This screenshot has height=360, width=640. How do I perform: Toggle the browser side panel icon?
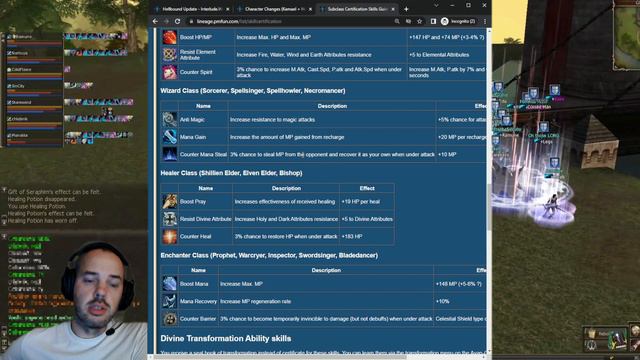[433, 21]
